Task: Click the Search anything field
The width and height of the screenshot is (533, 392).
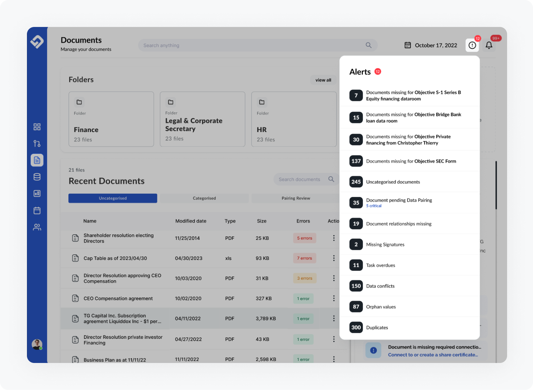Action: (258, 45)
